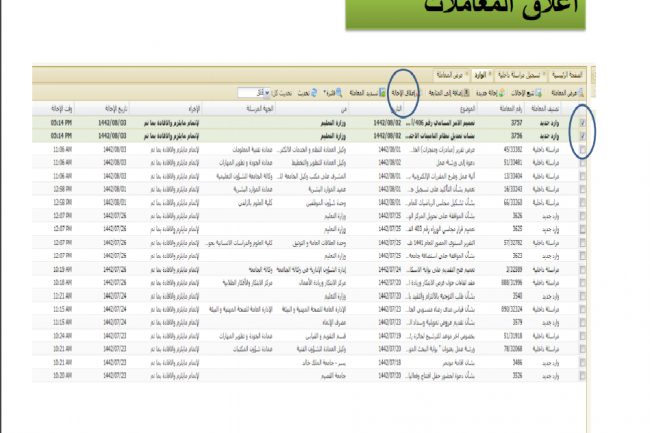Tick the checkbox for transaction 3526
Screen dimensions: 650x433
[582, 376]
